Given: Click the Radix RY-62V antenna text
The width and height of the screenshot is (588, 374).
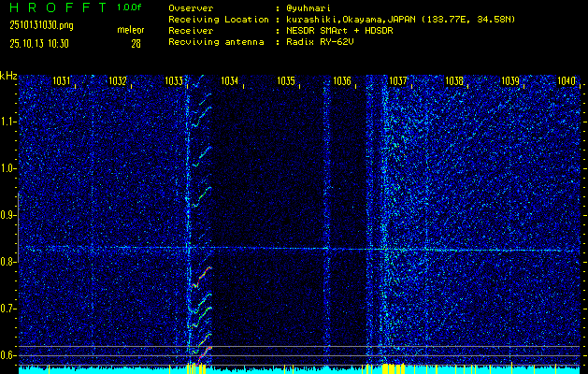Looking at the screenshot, I should point(325,43).
